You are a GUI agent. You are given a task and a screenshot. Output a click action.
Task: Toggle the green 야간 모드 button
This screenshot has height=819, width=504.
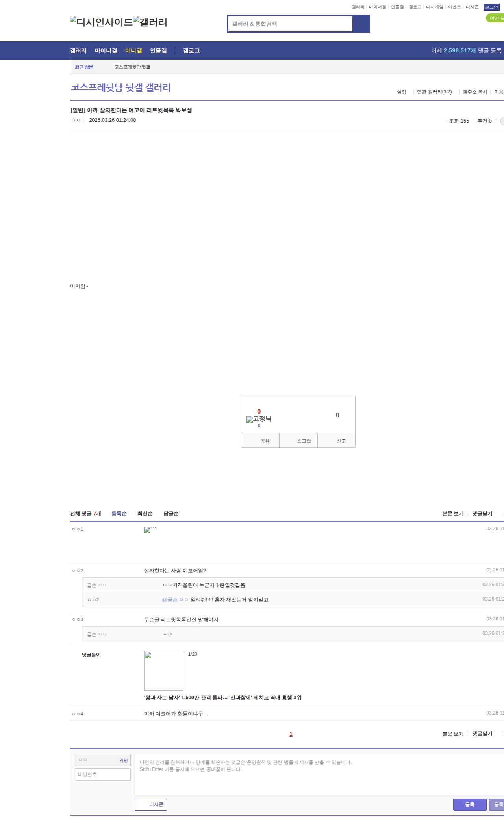point(495,18)
